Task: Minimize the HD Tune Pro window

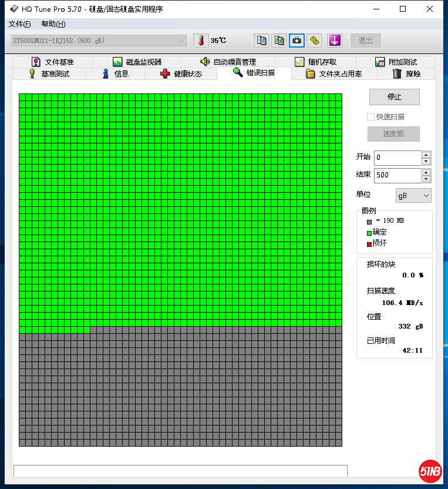Action: point(376,9)
